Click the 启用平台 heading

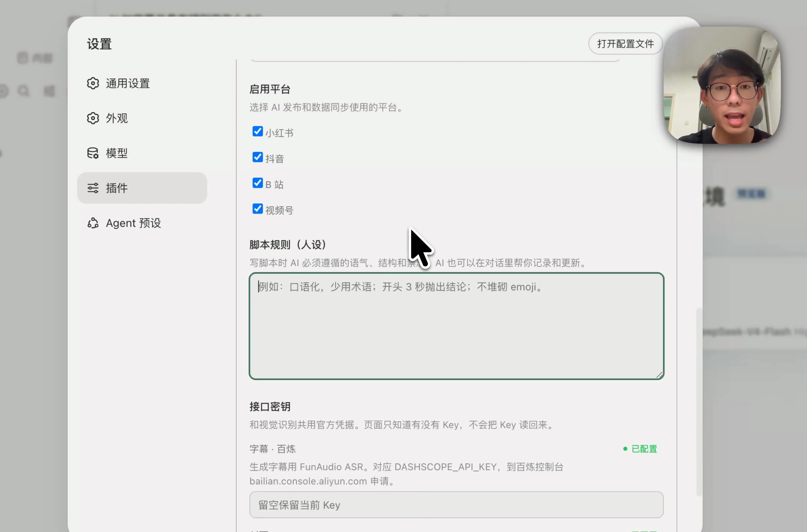[x=270, y=89]
